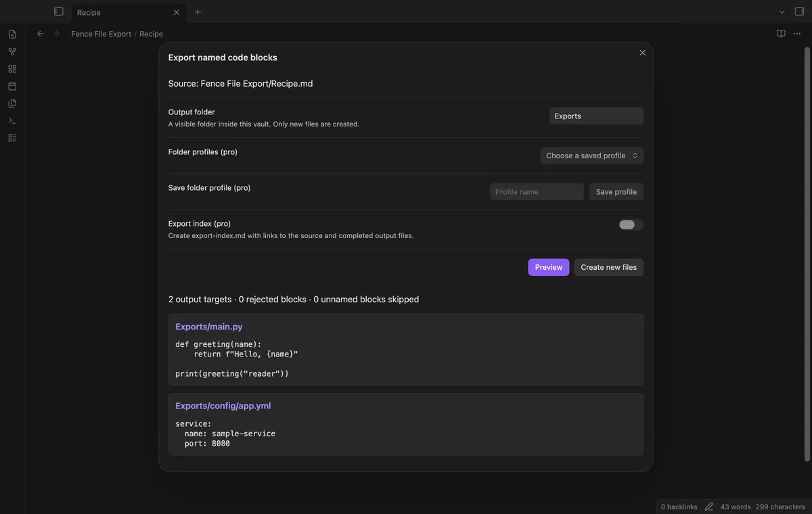Navigate forward with the right arrow
The image size is (812, 514).
click(56, 34)
